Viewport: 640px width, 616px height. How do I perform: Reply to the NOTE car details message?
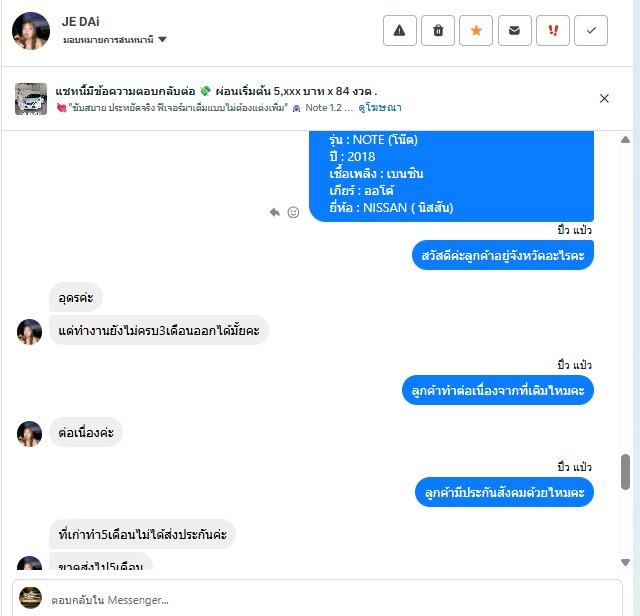pos(275,212)
